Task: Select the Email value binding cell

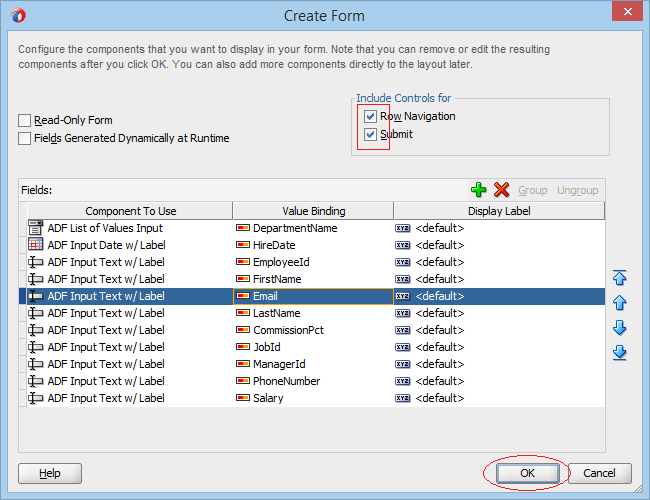Action: (313, 296)
